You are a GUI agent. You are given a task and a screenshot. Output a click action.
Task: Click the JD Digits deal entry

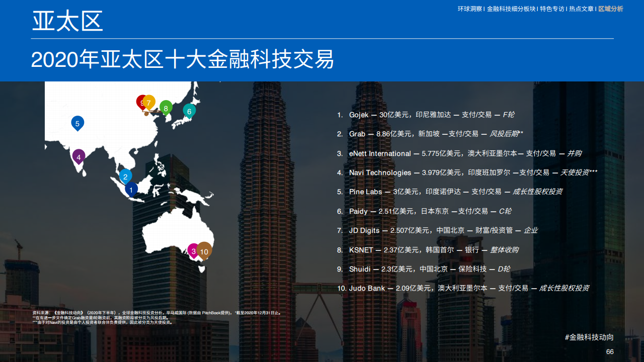(437, 230)
